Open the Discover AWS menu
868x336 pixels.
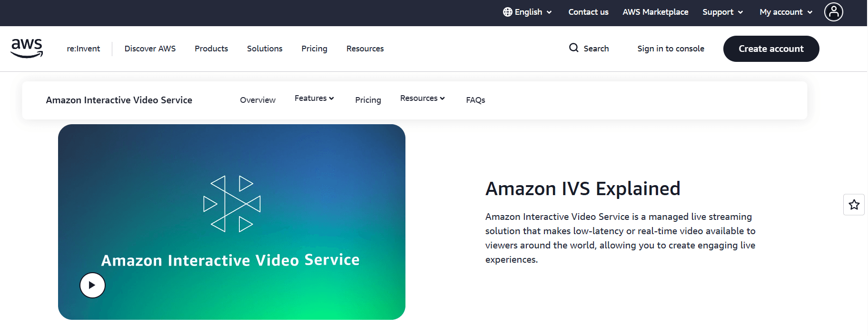150,49
